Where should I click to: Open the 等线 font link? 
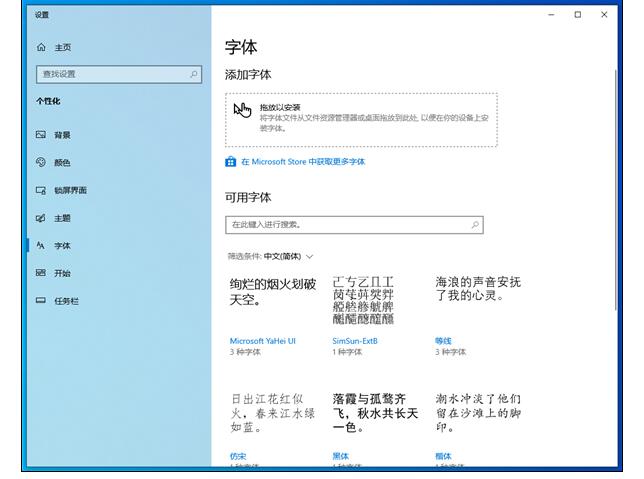point(443,341)
